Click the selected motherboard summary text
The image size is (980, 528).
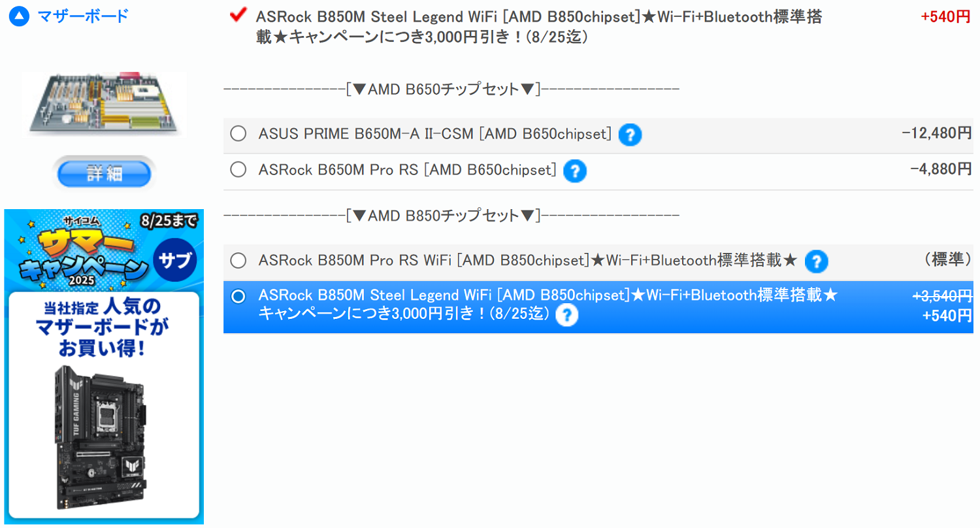tap(539, 27)
